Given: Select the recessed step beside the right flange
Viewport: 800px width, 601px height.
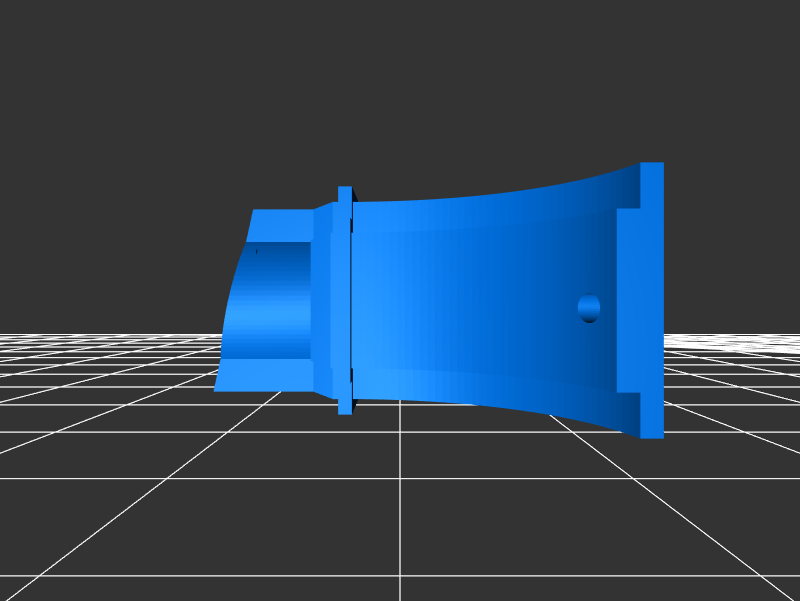Looking at the screenshot, I should coord(627,300).
